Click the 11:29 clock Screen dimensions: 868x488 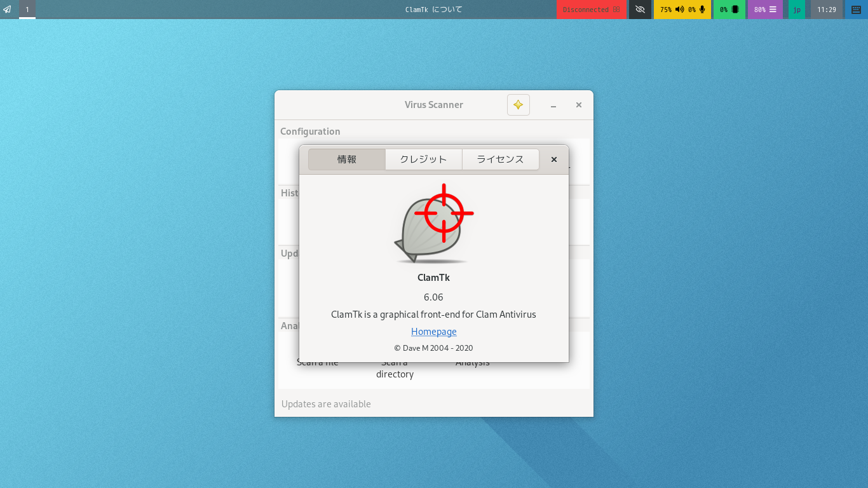coord(827,10)
